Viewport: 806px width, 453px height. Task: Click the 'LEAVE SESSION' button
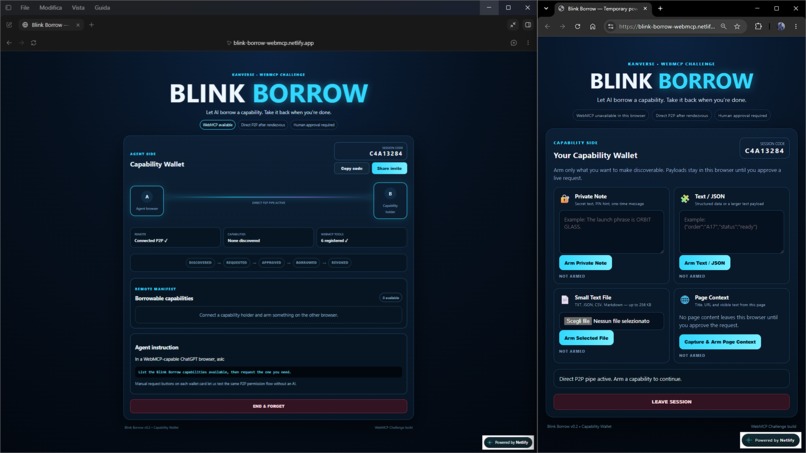click(x=671, y=402)
